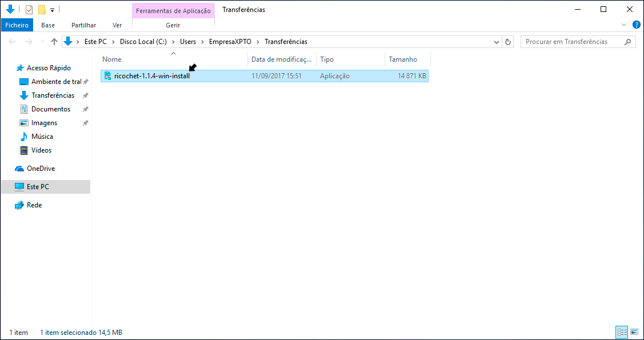Click the Vídeos film icon
Screen dimensions: 644x340
(24, 150)
